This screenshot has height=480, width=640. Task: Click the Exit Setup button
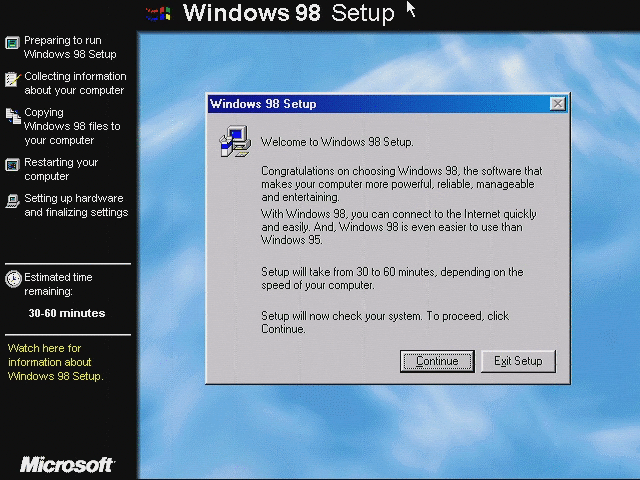click(518, 361)
